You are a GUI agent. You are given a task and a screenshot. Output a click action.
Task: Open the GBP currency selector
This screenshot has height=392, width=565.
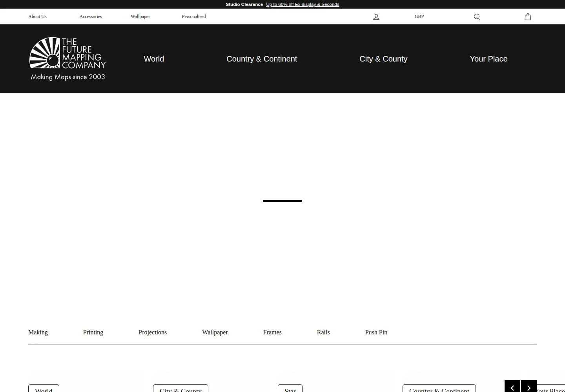[x=419, y=16]
